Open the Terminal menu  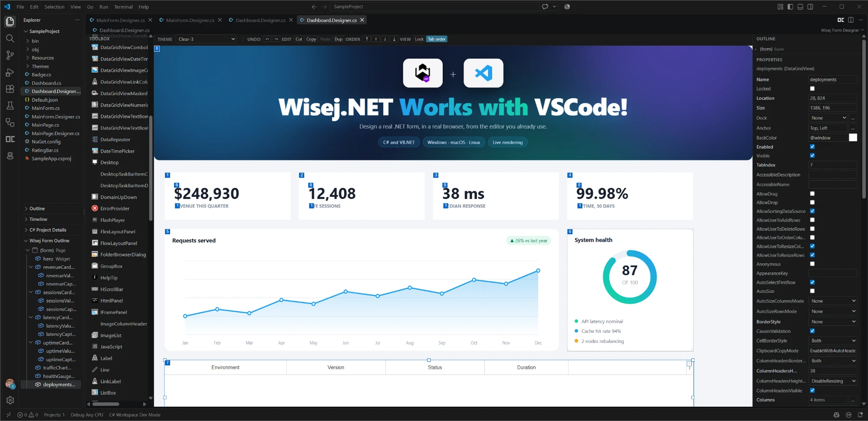123,7
